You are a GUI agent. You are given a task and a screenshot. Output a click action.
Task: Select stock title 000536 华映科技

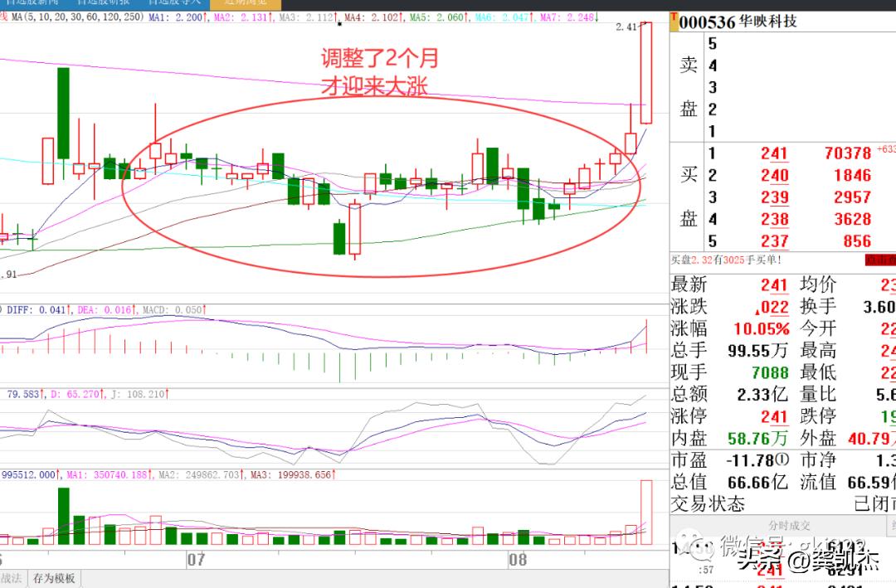coord(738,22)
